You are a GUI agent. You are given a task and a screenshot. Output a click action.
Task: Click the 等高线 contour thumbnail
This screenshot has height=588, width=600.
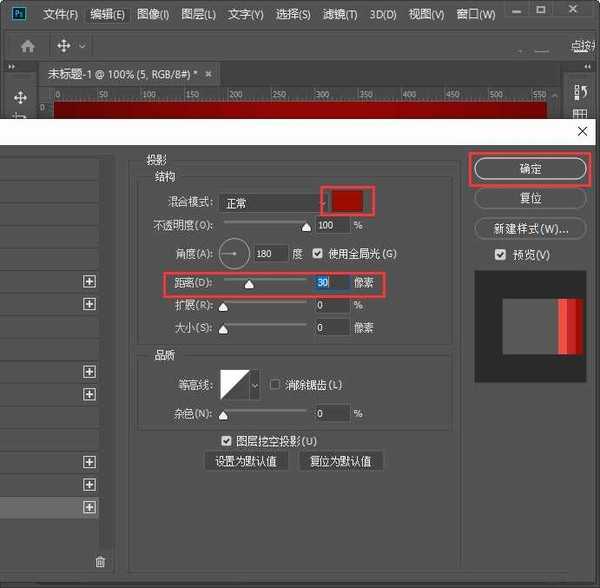(x=234, y=384)
